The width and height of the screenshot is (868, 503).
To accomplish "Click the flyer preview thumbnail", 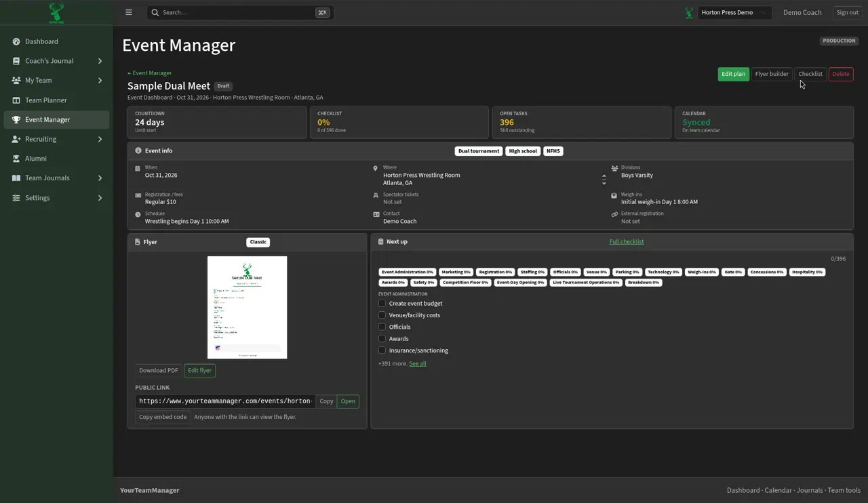I will [x=247, y=307].
